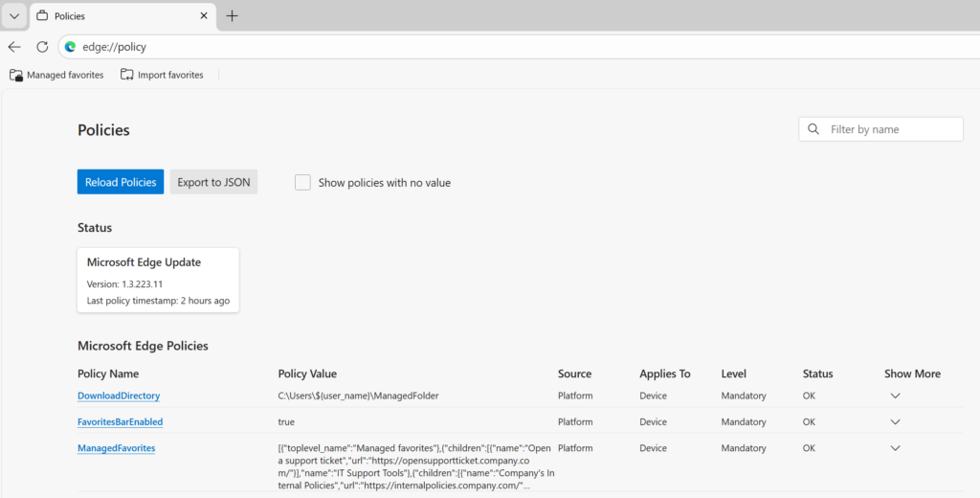Enable Show policies with no value

[302, 182]
